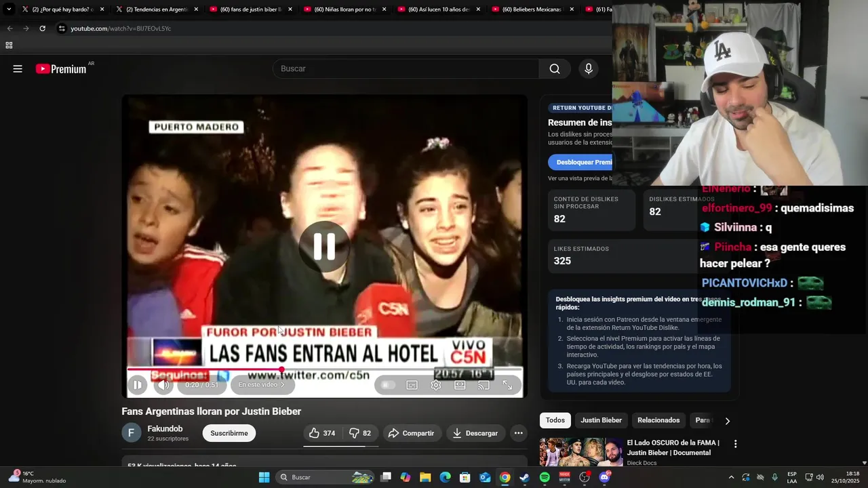Subscribe to Fakundob with Suscribirme
Viewport: 868px width, 488px height.
[x=229, y=433]
